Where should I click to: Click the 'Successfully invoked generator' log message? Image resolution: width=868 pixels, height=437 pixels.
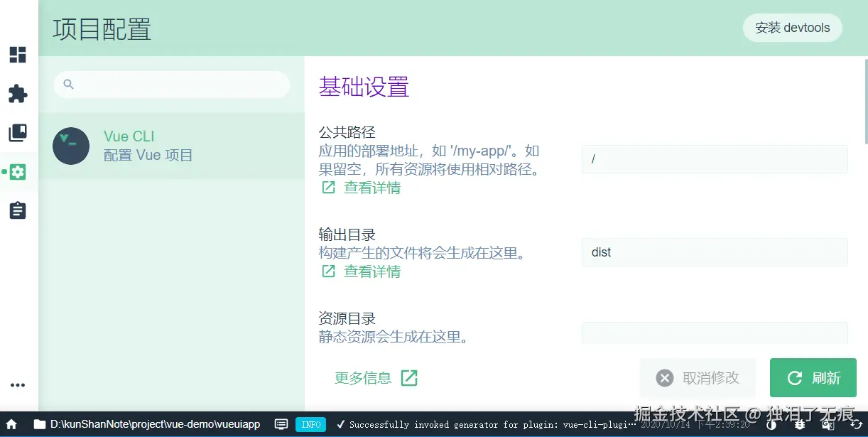[486, 424]
